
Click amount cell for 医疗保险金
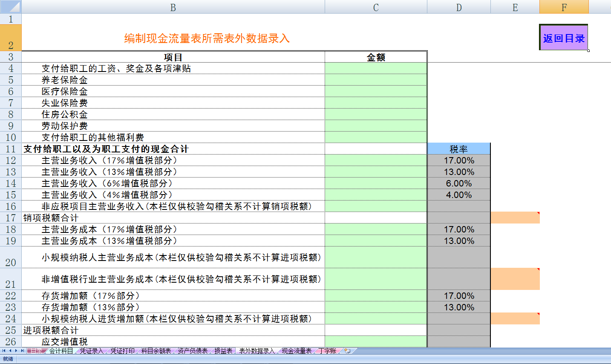pos(376,92)
